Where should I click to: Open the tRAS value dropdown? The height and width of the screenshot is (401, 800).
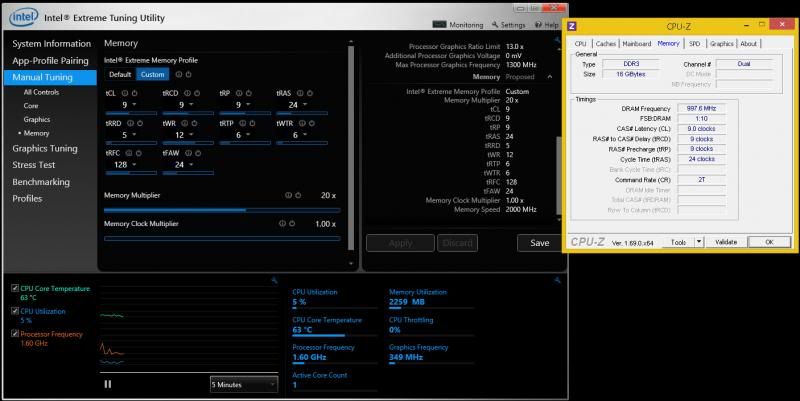(x=305, y=105)
